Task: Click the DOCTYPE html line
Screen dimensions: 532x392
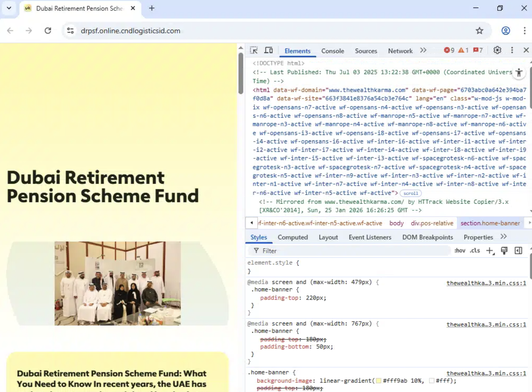Action: [278, 63]
